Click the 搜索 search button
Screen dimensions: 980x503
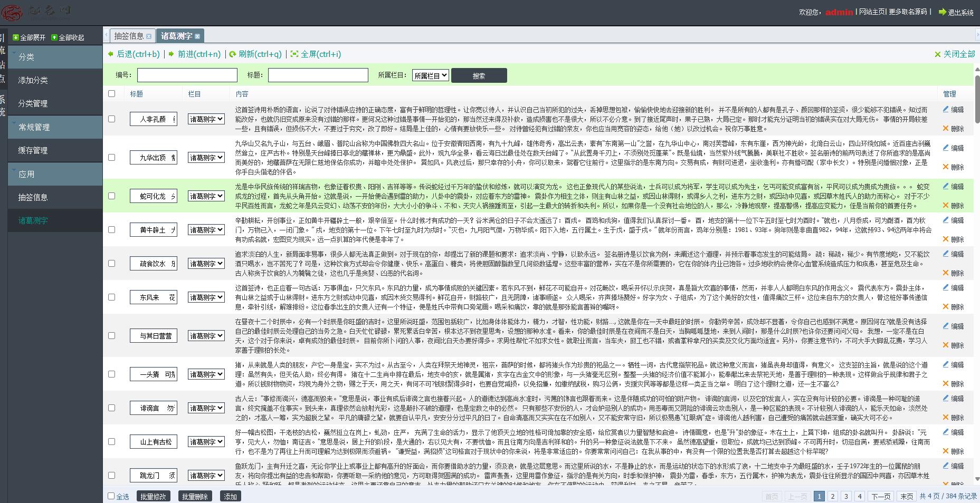479,76
